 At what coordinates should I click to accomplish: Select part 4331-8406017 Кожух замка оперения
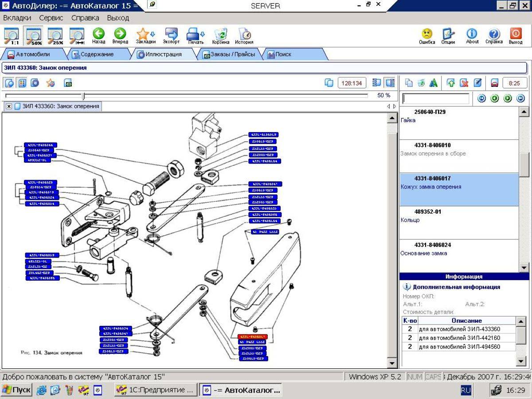point(458,190)
